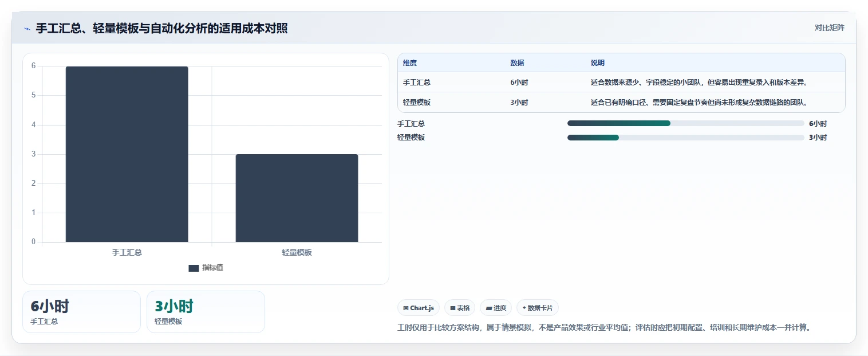Click the 手工汇总 label beside the progress bar
The height and width of the screenshot is (356, 868).
[x=411, y=123]
